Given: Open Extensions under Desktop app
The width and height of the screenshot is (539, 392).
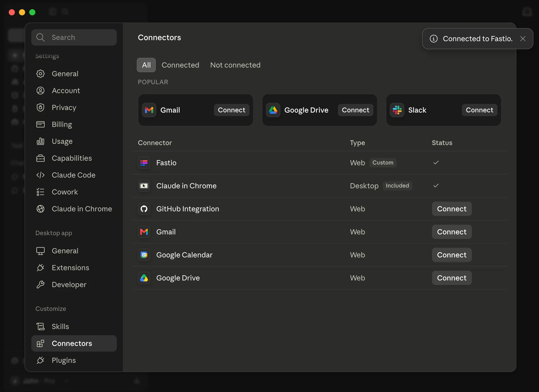Looking at the screenshot, I should click(74, 268).
